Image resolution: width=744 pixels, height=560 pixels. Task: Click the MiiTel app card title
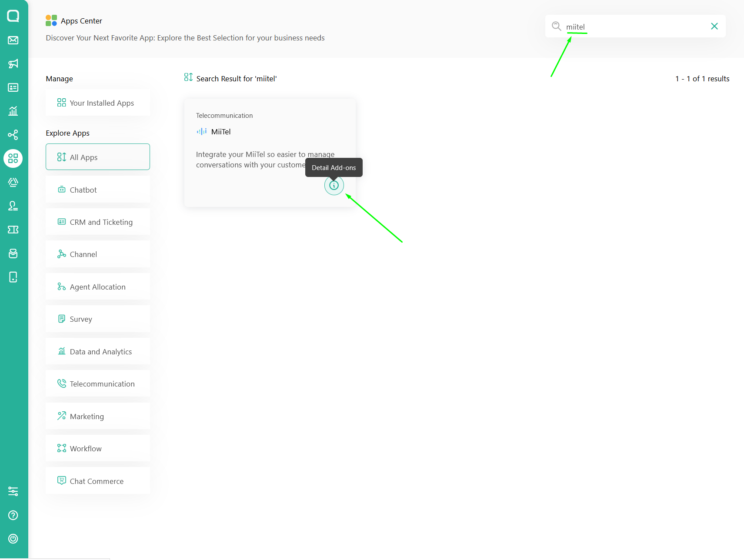click(220, 132)
